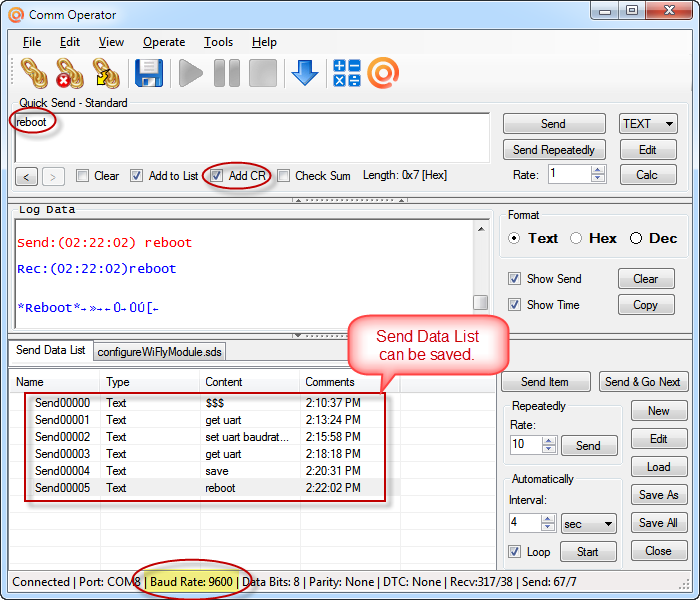Select the Hex format radio button
The width and height of the screenshot is (700, 600).
[576, 238]
